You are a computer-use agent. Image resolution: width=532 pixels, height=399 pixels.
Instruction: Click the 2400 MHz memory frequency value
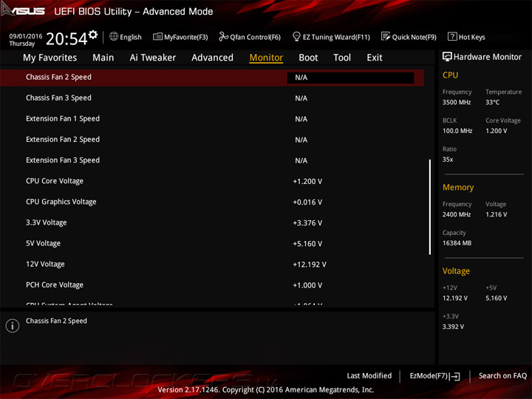[x=457, y=214]
